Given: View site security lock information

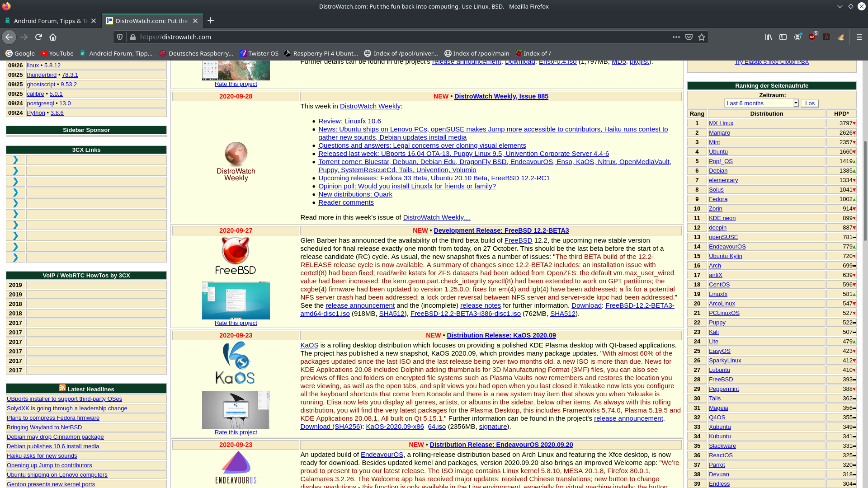Looking at the screenshot, I should 132,37.
